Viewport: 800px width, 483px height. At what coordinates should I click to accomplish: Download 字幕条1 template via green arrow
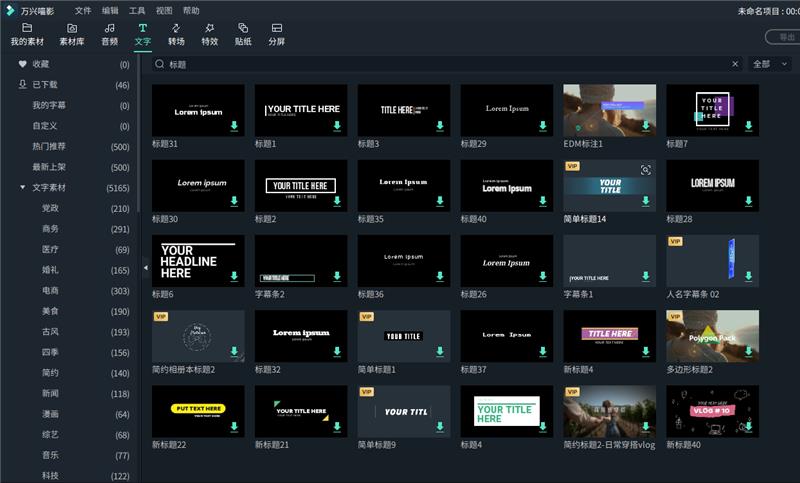tap(645, 276)
